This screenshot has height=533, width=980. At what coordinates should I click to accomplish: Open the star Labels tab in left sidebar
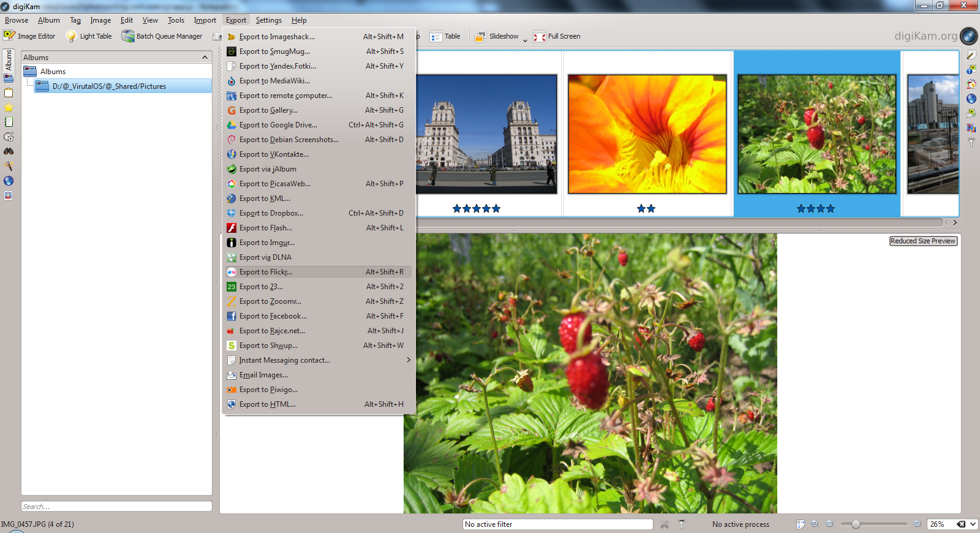(x=9, y=108)
